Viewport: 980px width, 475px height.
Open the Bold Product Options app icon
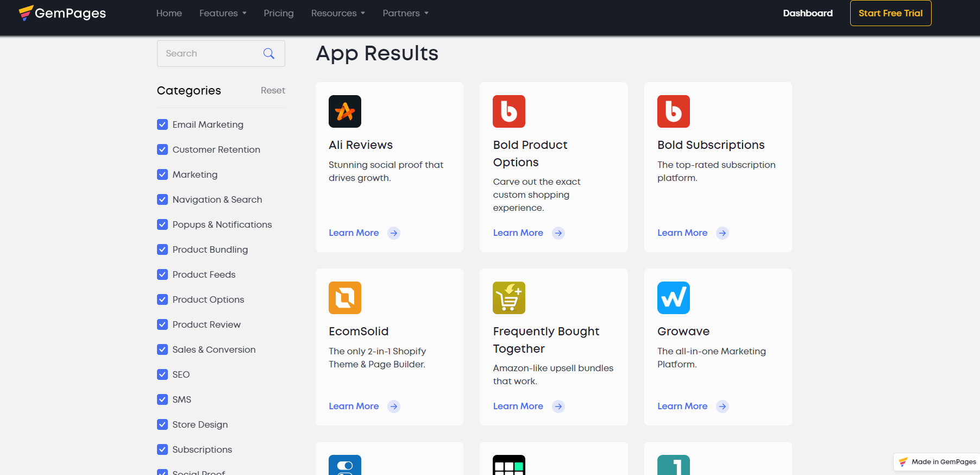tap(509, 111)
